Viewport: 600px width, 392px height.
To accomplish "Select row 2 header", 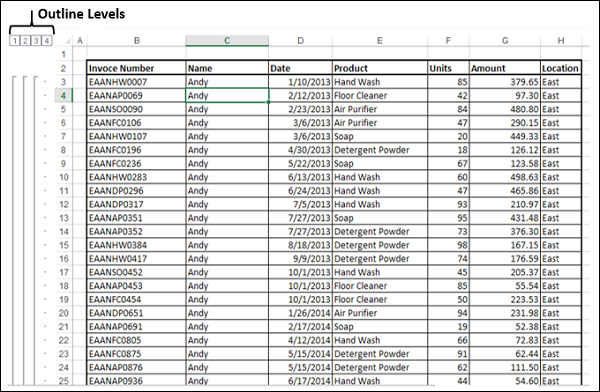I will point(64,68).
